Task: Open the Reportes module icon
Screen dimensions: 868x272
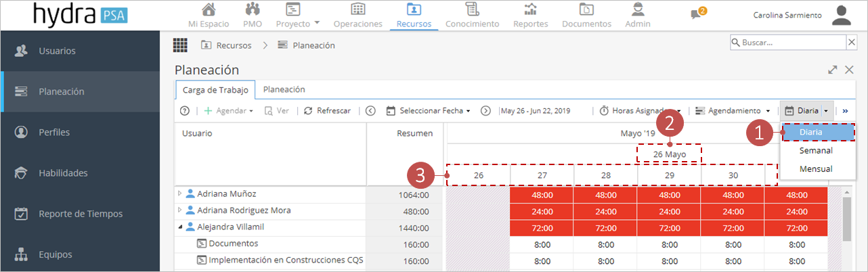Action: pyautogui.click(x=531, y=9)
